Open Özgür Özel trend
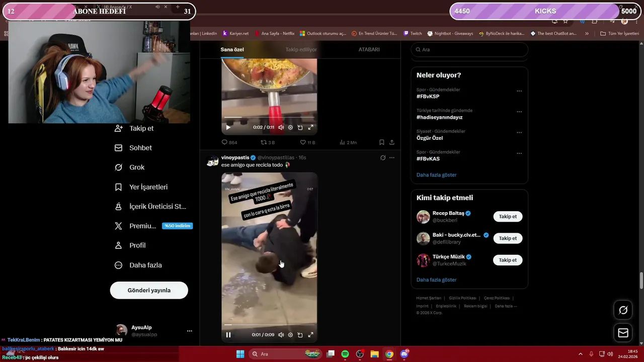Image resolution: width=644 pixels, height=362 pixels. pyautogui.click(x=430, y=138)
